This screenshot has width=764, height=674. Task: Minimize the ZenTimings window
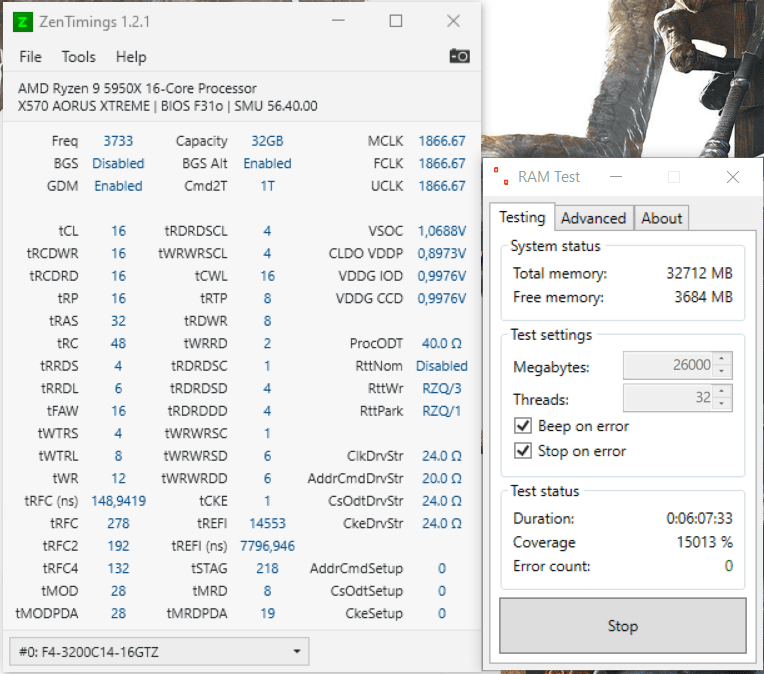point(338,21)
